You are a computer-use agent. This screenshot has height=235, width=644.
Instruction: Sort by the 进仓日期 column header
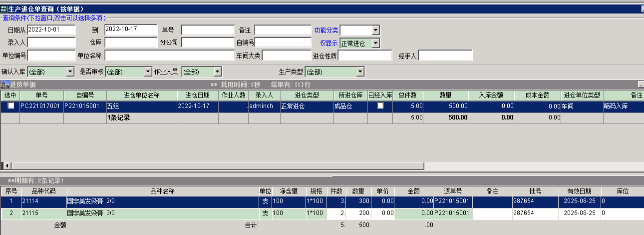point(197,95)
